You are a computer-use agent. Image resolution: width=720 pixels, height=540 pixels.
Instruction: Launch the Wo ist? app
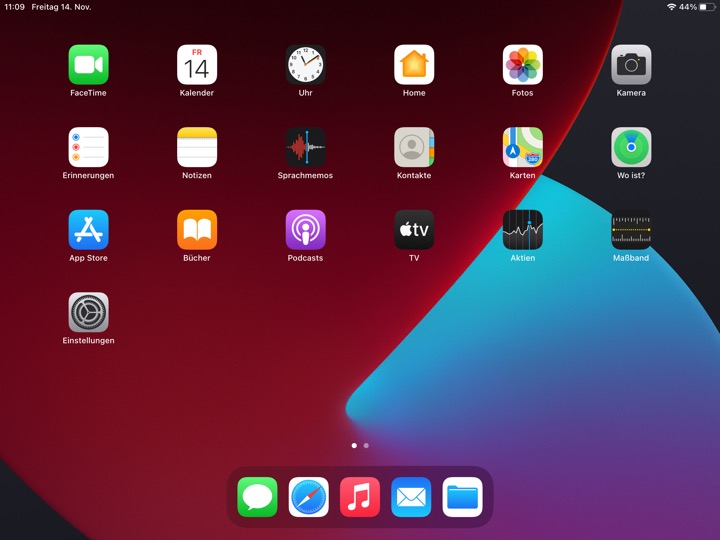631,147
